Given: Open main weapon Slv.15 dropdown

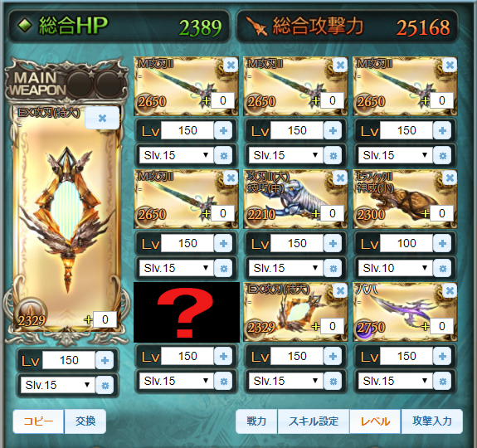Looking at the screenshot, I should pos(57,385).
